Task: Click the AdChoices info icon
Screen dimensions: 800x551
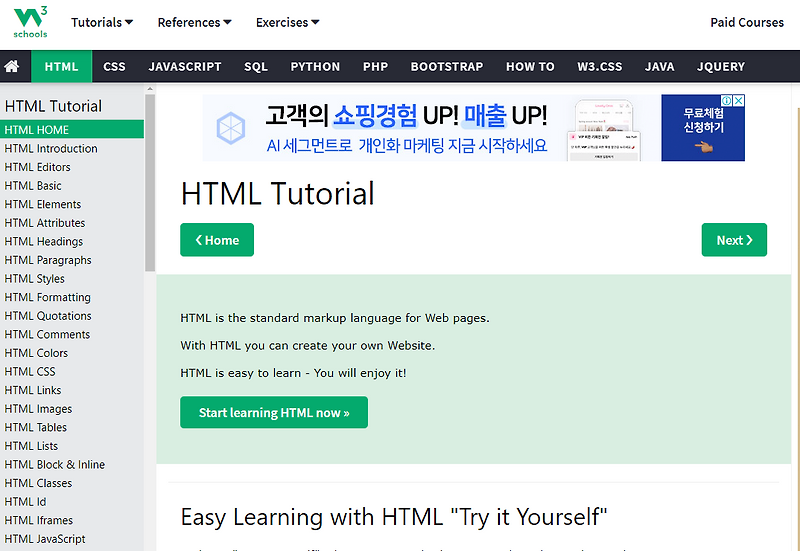Action: coord(727,101)
